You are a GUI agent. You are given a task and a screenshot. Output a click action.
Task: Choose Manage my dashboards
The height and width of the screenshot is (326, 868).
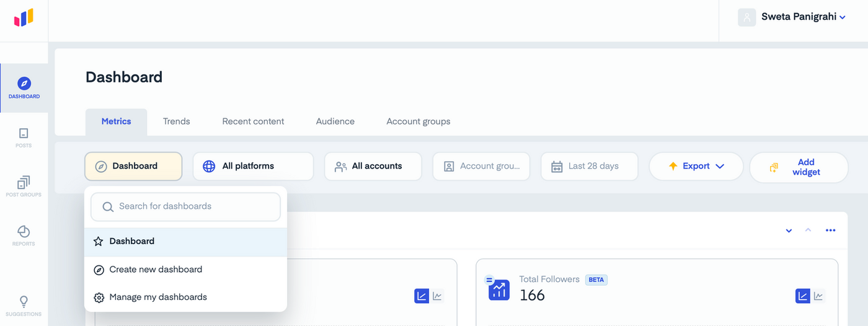pyautogui.click(x=185, y=297)
